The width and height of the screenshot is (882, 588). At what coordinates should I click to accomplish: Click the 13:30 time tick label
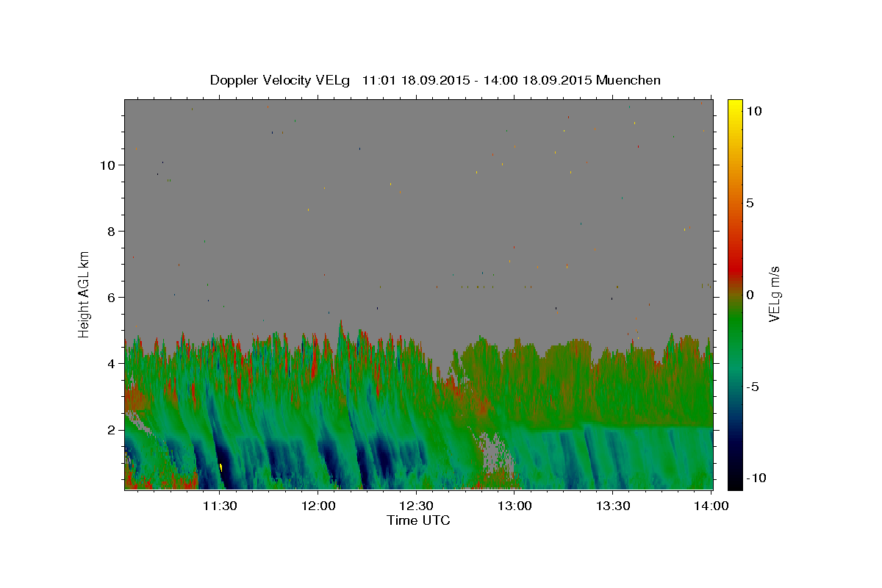tap(614, 506)
